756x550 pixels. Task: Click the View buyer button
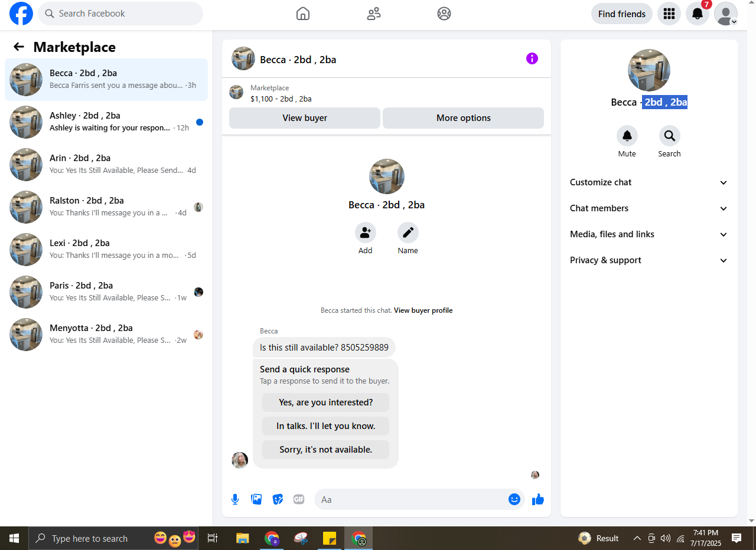(305, 118)
